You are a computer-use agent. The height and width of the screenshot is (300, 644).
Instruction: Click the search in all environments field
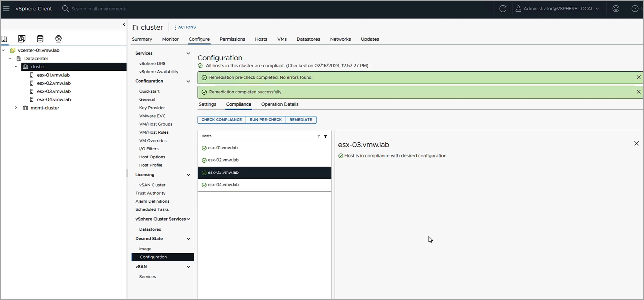(99, 9)
